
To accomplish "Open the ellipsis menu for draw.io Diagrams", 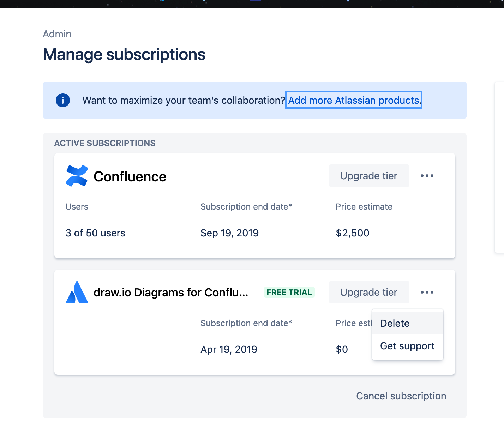I will coord(427,292).
